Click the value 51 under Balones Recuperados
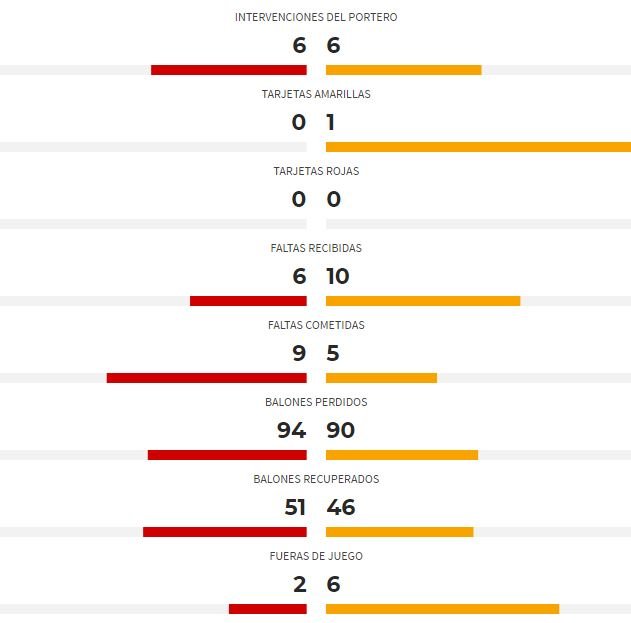 pyautogui.click(x=295, y=507)
